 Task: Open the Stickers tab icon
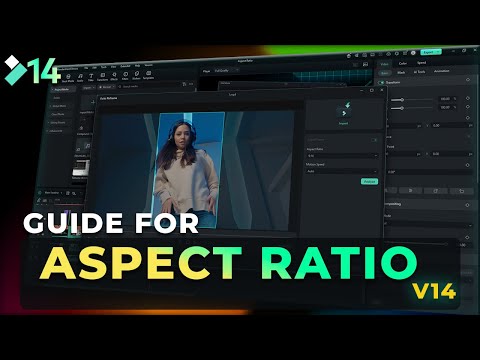point(136,75)
